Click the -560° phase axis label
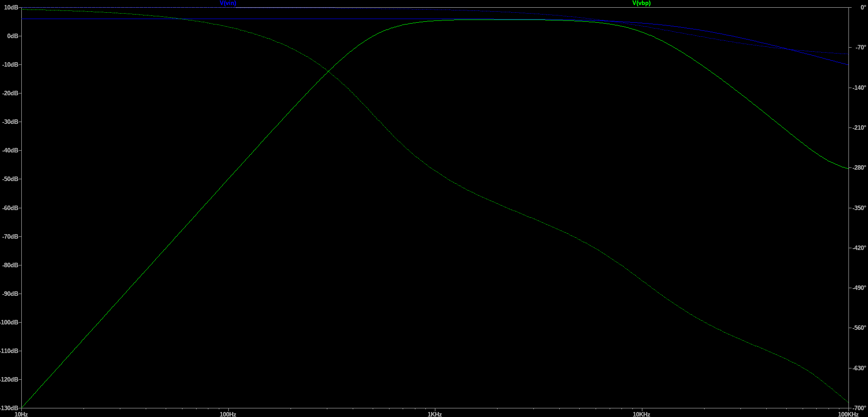The height and width of the screenshot is (417, 868). 859,328
